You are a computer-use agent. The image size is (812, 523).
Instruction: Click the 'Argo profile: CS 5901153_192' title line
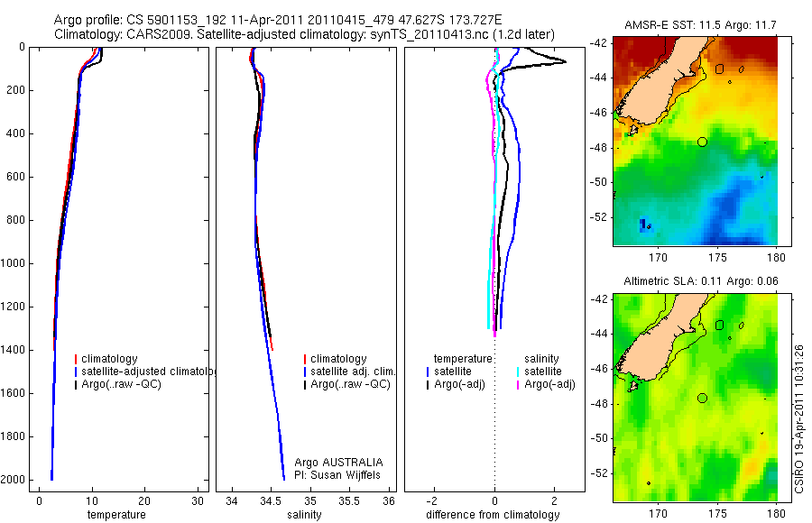click(278, 20)
